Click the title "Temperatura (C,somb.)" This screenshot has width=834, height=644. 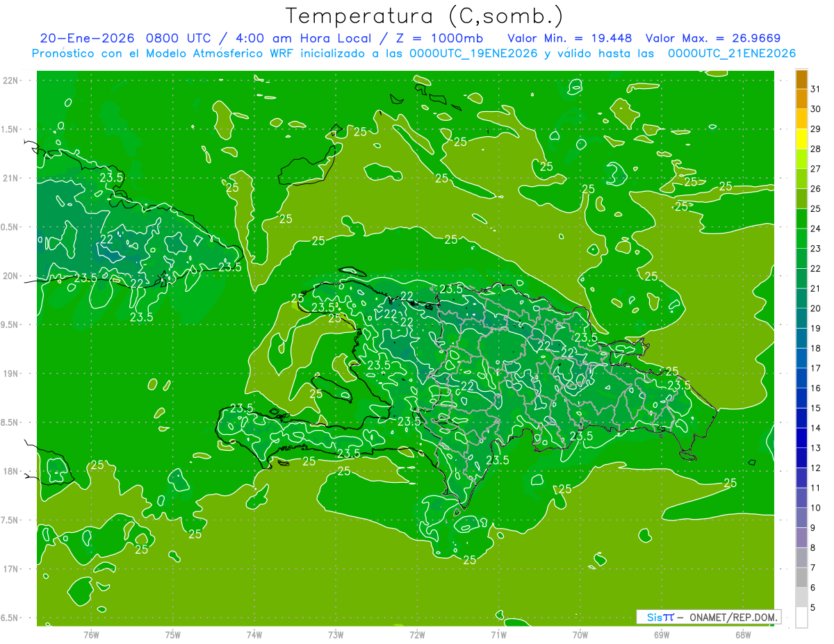click(425, 17)
